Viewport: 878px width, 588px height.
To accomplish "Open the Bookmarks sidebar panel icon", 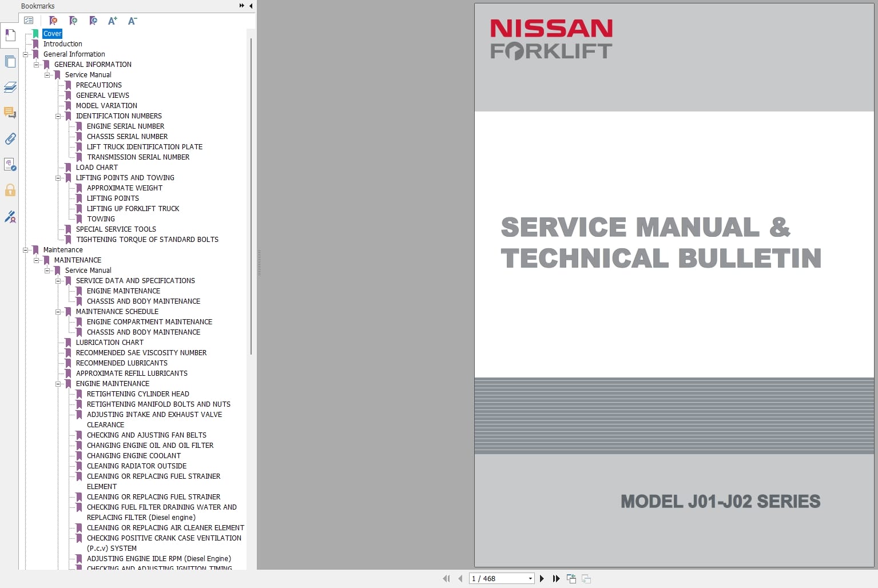I will [x=10, y=35].
